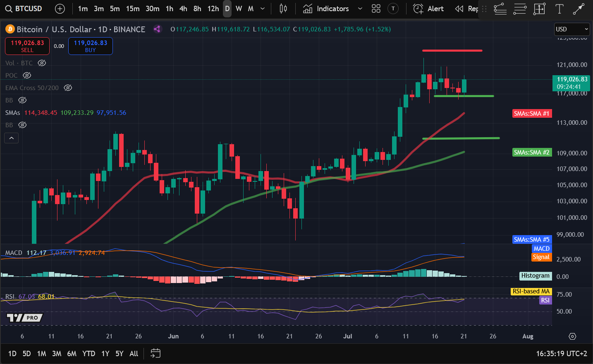Open the Indicators dialog
The height and width of the screenshot is (364, 593).
pyautogui.click(x=326, y=9)
